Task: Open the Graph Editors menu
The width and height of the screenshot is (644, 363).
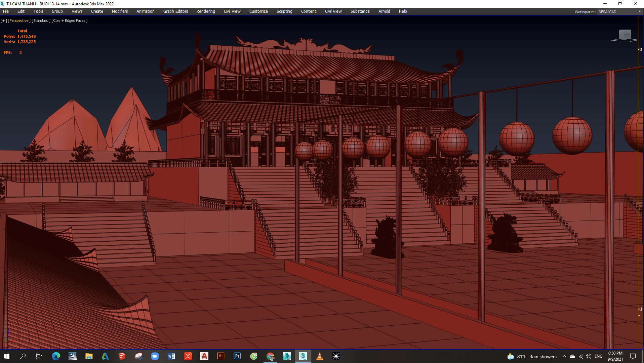Action: pyautogui.click(x=175, y=11)
